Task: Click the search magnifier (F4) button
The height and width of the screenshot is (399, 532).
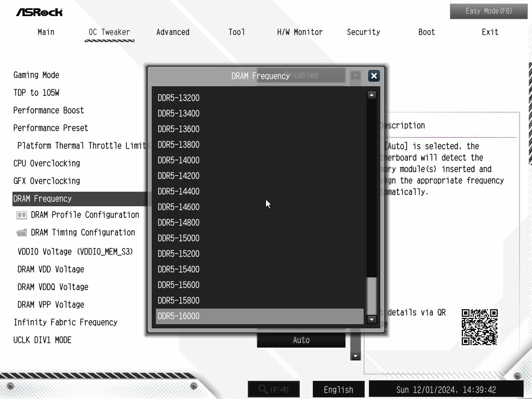Action: tap(274, 389)
